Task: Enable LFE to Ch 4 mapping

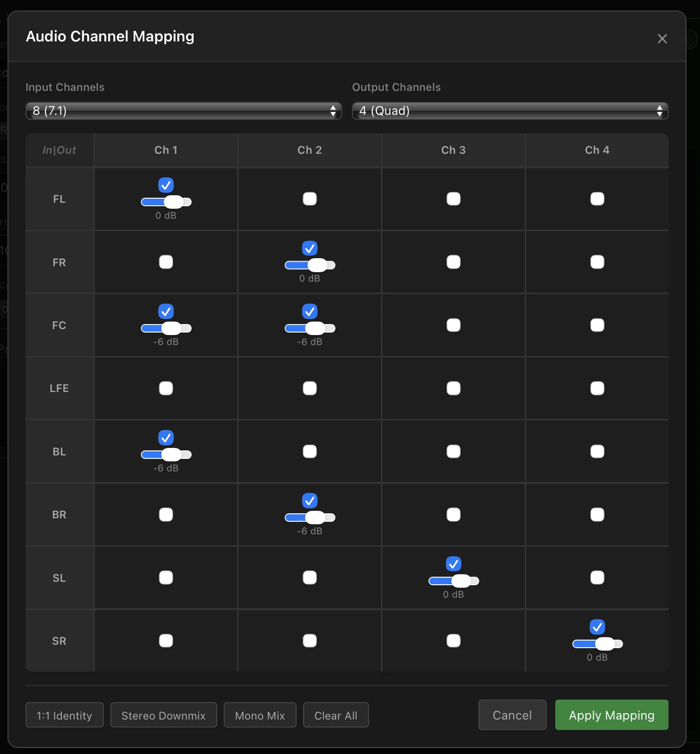Action: click(x=597, y=388)
